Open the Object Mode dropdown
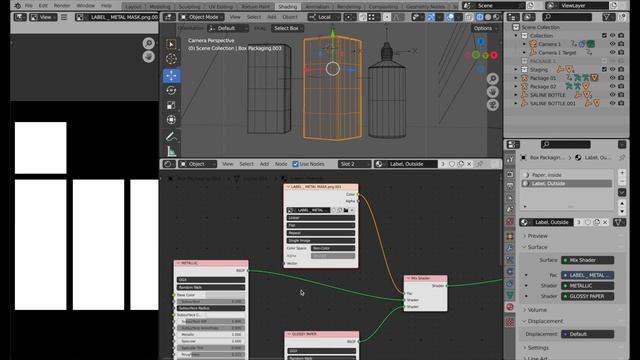This screenshot has width=640, height=360. (x=202, y=17)
